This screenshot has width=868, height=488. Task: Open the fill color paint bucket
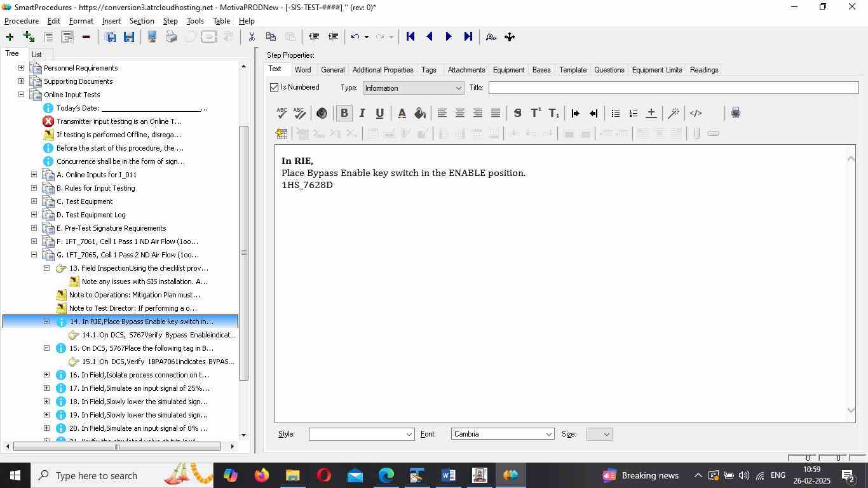pyautogui.click(x=419, y=113)
